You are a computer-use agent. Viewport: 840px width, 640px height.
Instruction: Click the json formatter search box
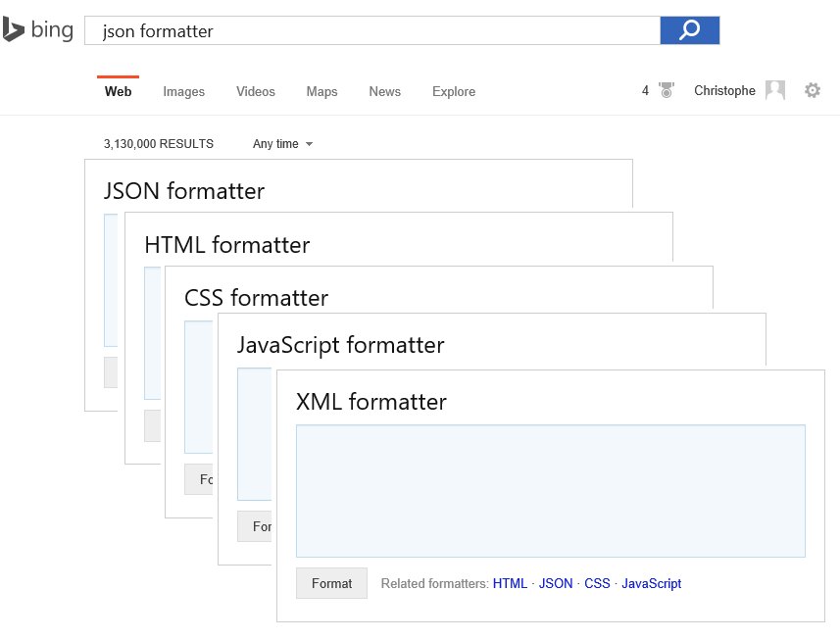(x=372, y=30)
